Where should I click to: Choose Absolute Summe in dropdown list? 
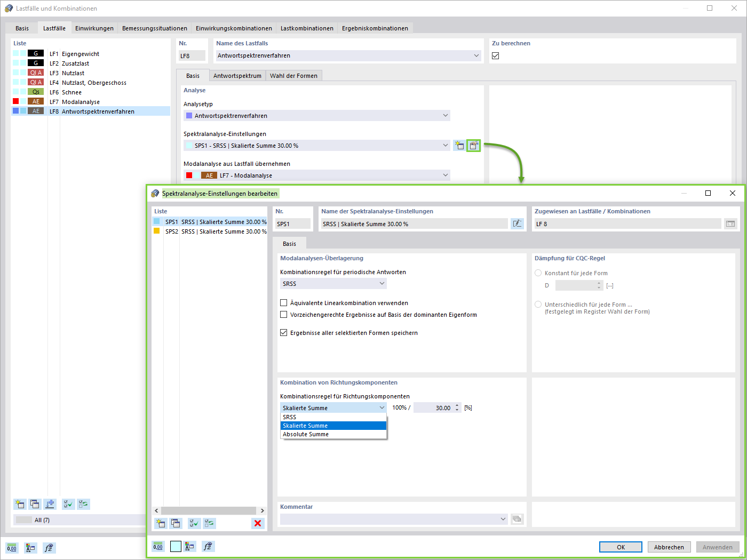333,434
